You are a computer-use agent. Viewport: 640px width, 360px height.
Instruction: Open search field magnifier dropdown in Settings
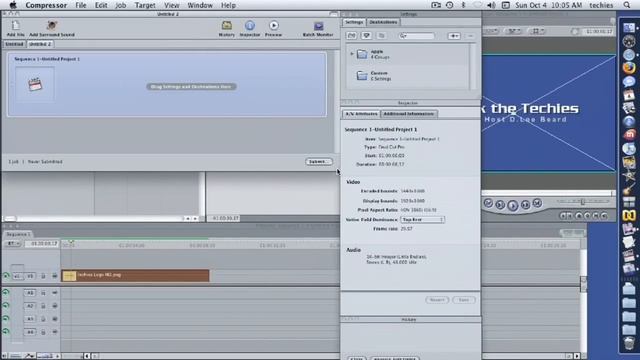[x=403, y=36]
